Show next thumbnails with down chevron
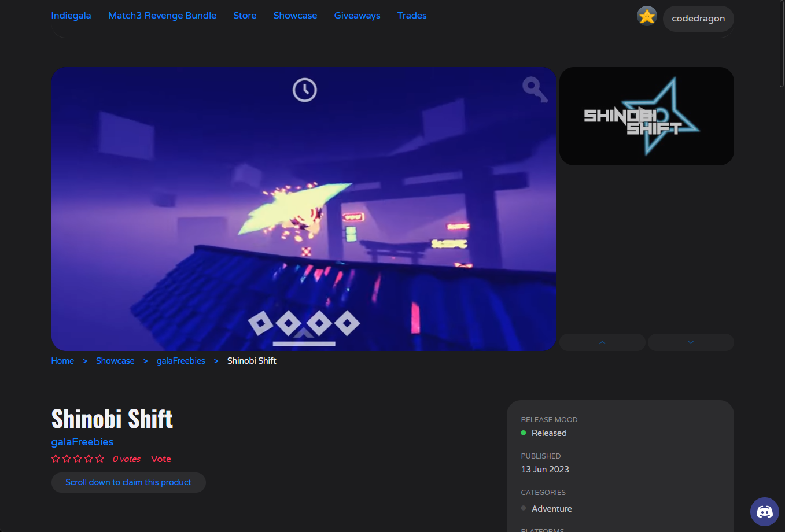The width and height of the screenshot is (785, 532). (691, 342)
